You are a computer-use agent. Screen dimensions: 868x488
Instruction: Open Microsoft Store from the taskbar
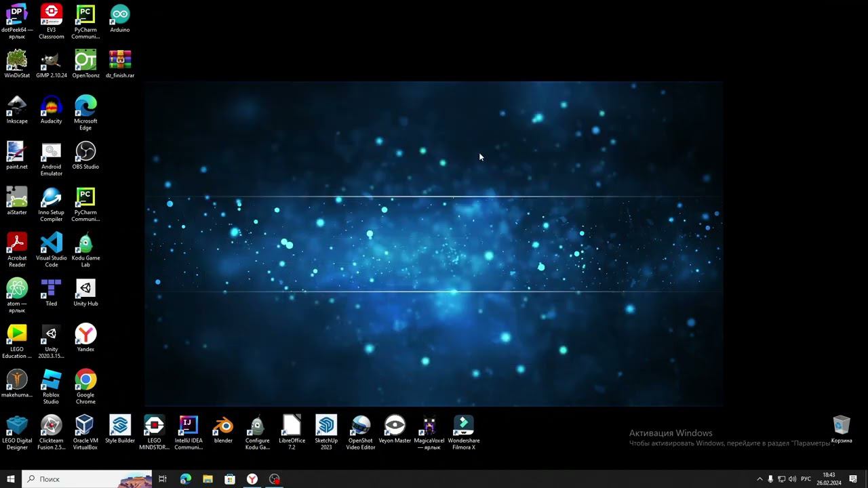point(230,479)
